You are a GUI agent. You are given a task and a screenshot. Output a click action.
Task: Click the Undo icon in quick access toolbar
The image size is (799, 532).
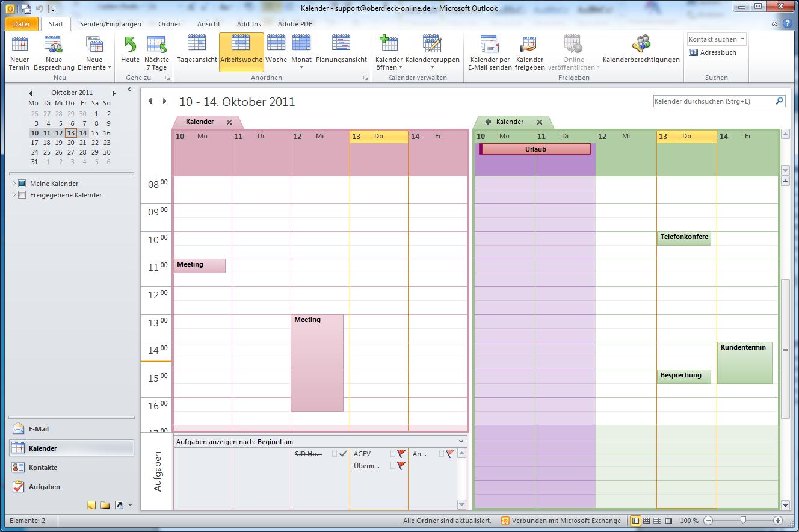[x=40, y=8]
